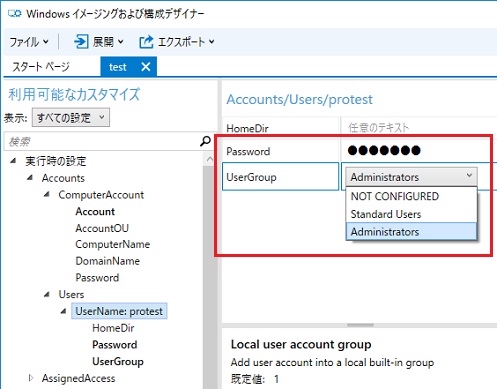Select the AssignedAccess tree item
497x389 pixels.
coord(79,378)
